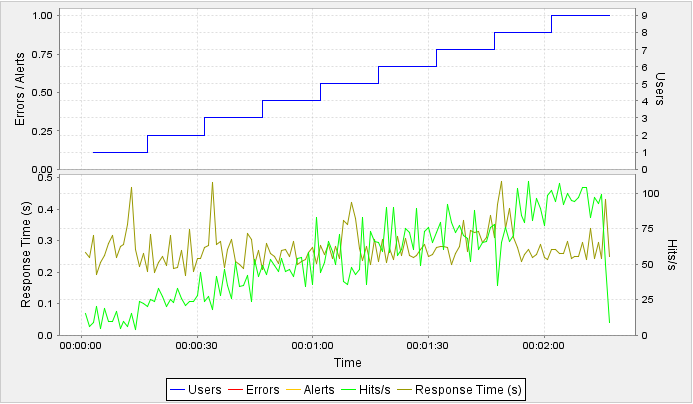This screenshot has width=693, height=404.
Task: Select the 00:01:30 tick on time axis
Action: tap(428, 346)
